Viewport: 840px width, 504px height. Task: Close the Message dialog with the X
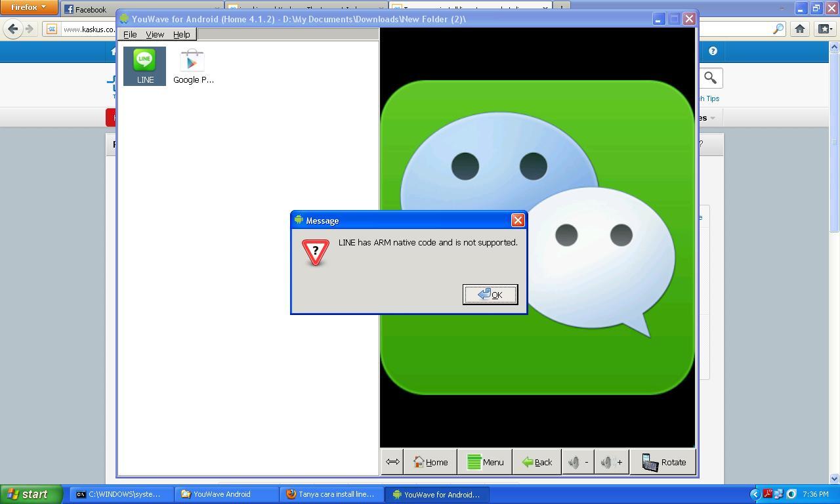click(518, 220)
